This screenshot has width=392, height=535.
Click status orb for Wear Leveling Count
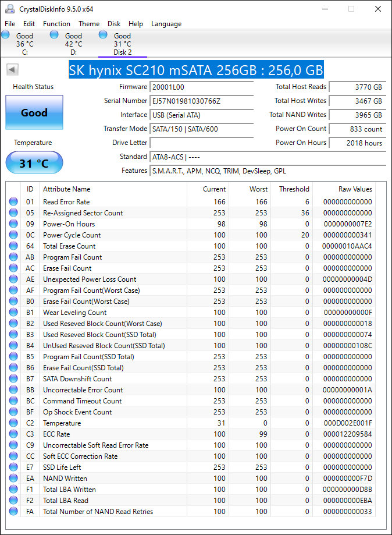[13, 312]
